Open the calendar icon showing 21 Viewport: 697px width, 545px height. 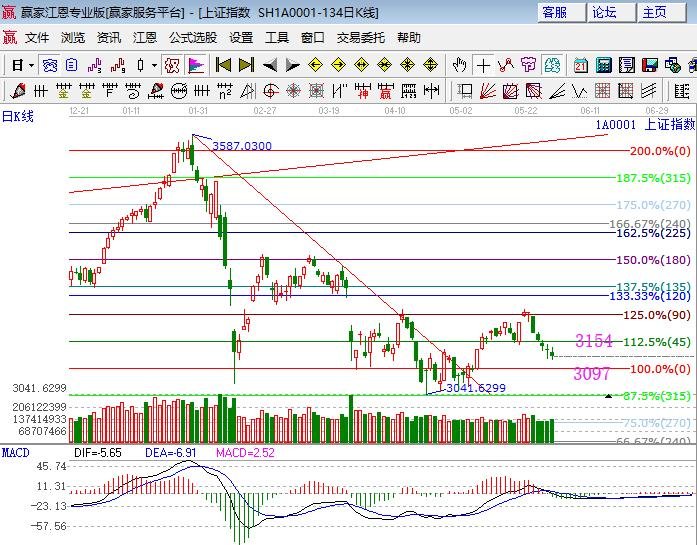[x=580, y=65]
